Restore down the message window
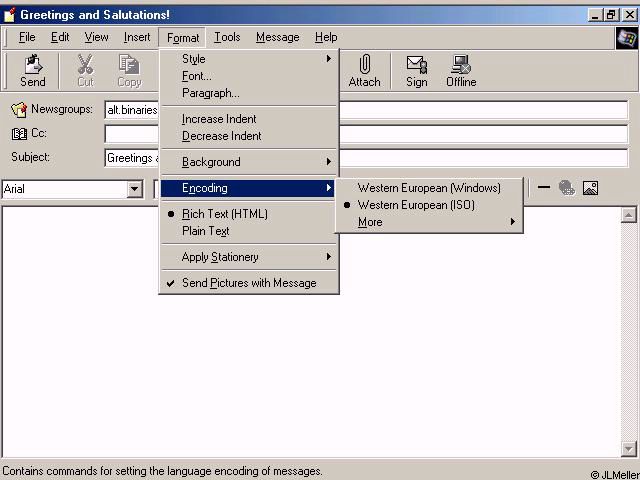 [611, 15]
